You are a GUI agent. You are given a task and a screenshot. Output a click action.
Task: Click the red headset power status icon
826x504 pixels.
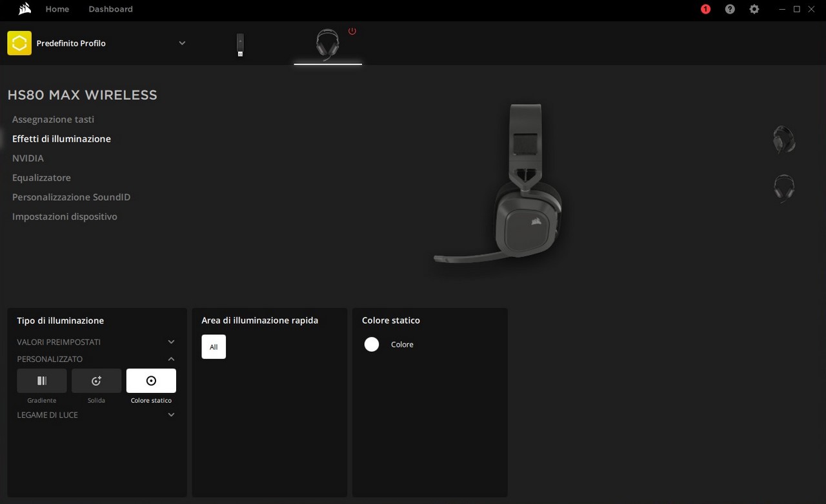[352, 31]
